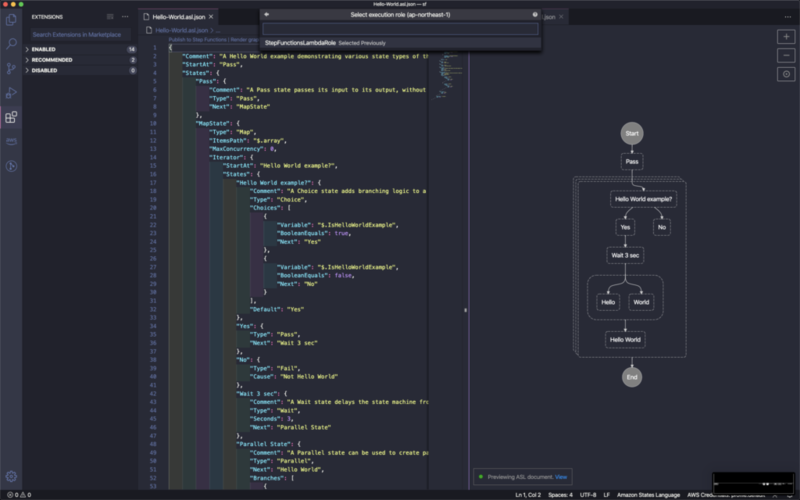800x500 pixels.
Task: Click the End node in graph
Action: click(x=632, y=378)
